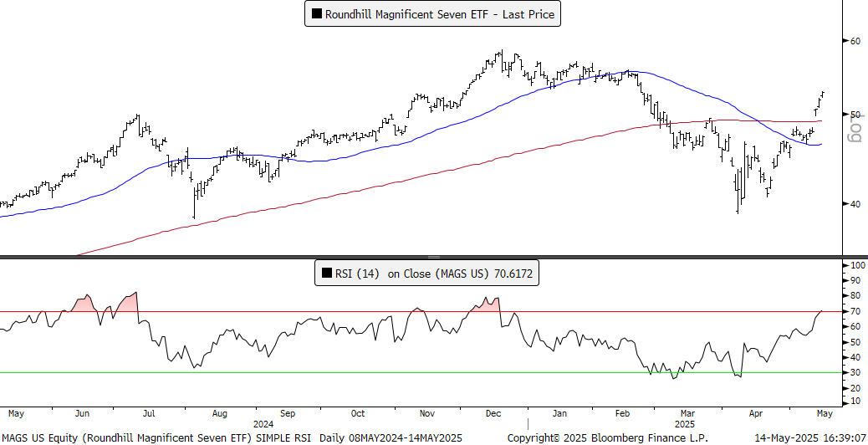Click the Aug month label
Viewport: 868px width, 445px height.
pyautogui.click(x=219, y=413)
